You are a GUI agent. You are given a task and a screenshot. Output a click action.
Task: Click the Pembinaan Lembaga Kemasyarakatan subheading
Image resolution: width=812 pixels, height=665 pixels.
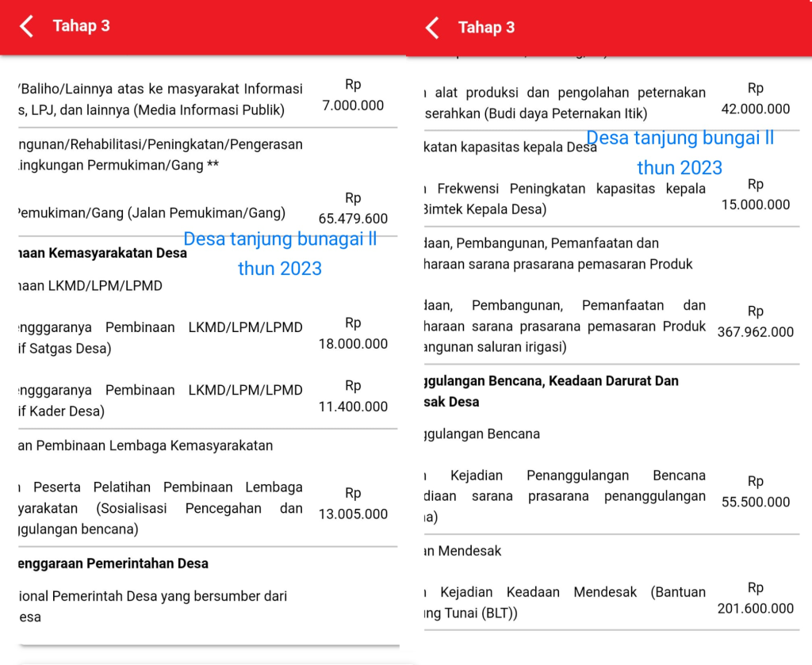145,445
